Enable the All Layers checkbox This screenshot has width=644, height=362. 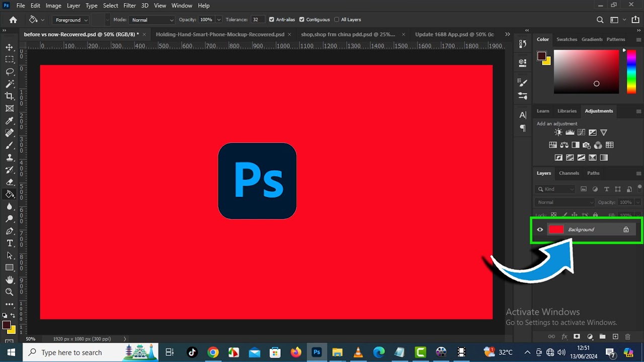pyautogui.click(x=337, y=20)
